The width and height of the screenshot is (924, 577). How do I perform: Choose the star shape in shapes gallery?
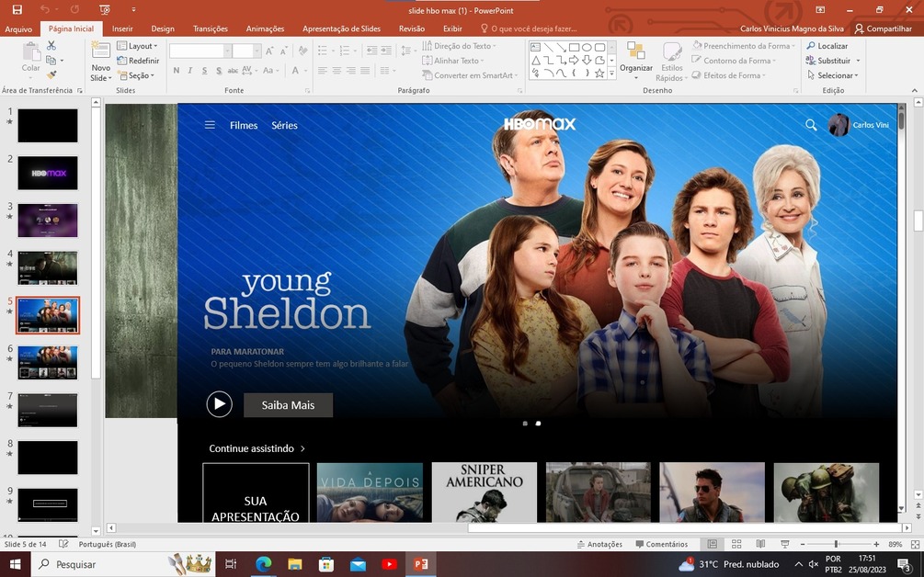[x=599, y=73]
